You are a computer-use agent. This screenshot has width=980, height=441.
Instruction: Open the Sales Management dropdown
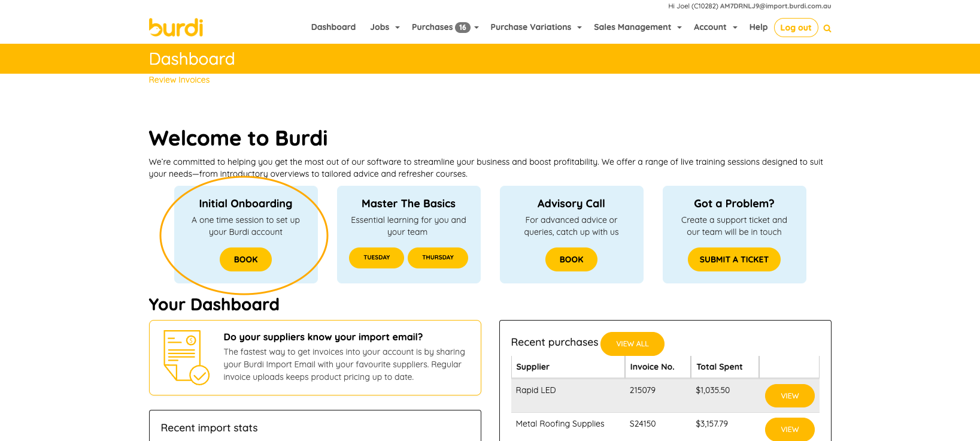637,28
